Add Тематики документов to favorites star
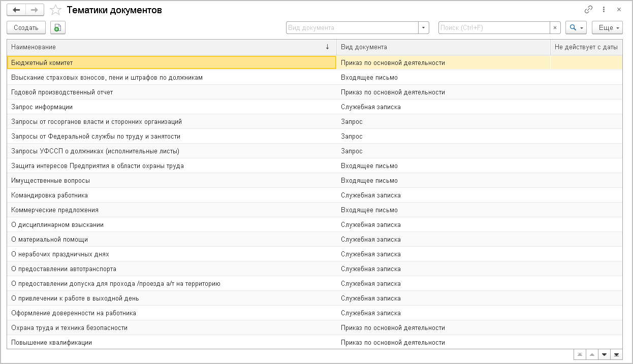 point(56,10)
